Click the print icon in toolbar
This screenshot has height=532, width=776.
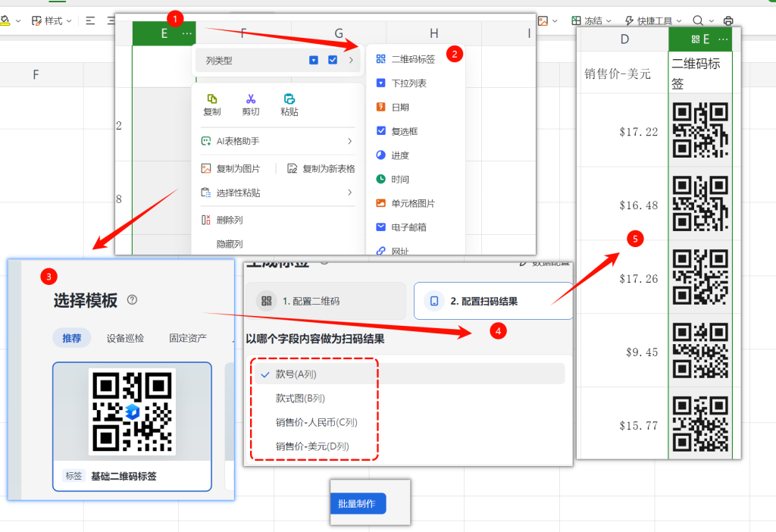728,20
